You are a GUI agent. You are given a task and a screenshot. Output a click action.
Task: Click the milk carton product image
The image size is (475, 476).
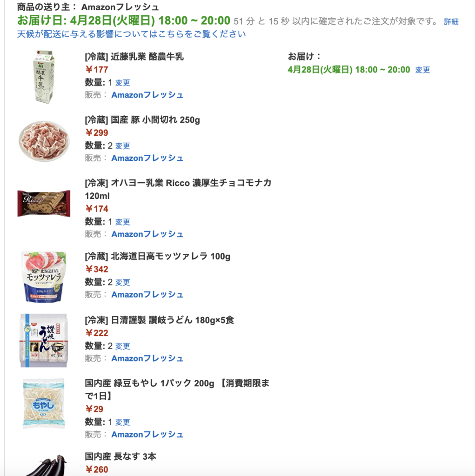click(x=44, y=77)
